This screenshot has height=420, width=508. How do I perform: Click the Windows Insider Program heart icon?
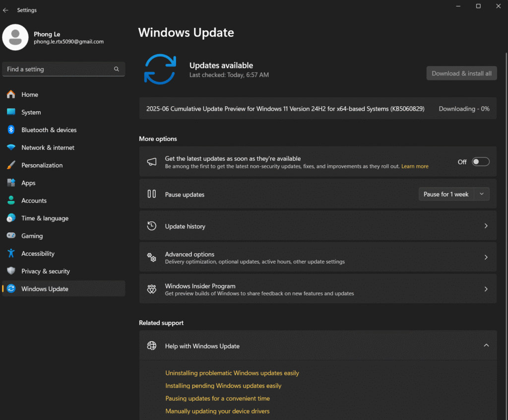[x=152, y=289]
